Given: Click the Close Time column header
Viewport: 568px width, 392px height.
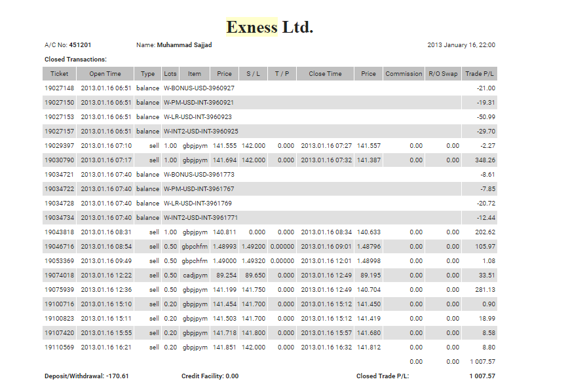Looking at the screenshot, I should click(325, 73).
